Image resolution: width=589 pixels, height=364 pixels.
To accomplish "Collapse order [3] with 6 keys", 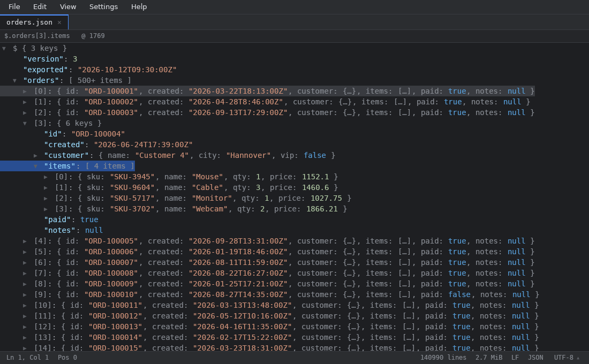I will coord(25,123).
